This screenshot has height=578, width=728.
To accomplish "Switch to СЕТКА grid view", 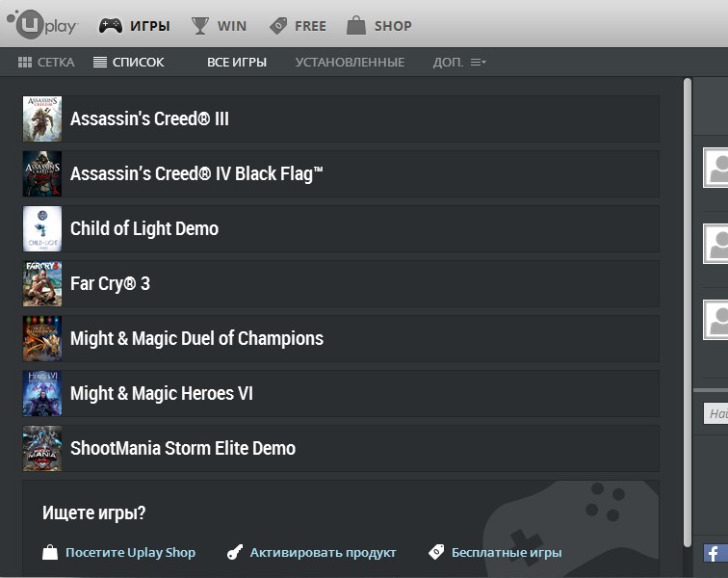I will (56, 63).
